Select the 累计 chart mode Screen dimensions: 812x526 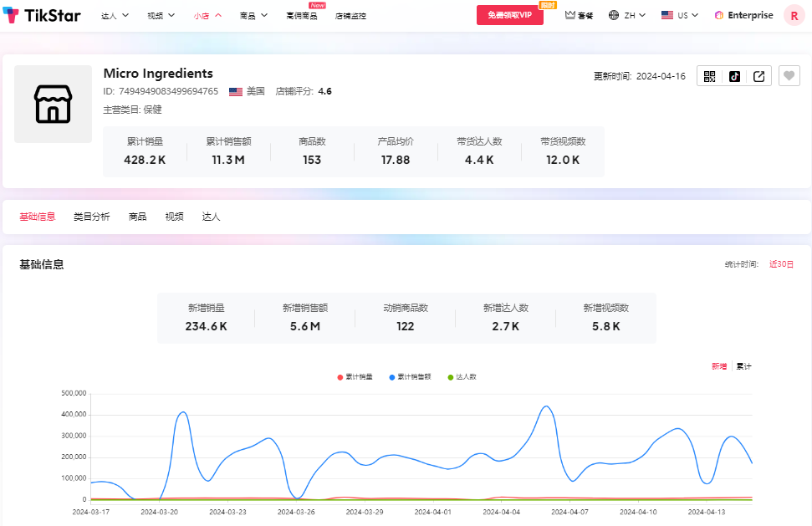(743, 366)
